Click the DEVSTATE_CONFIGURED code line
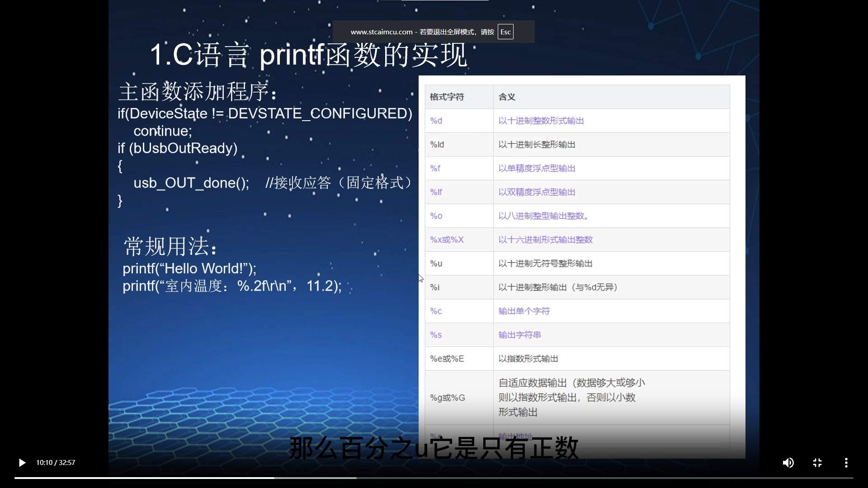 click(x=265, y=113)
